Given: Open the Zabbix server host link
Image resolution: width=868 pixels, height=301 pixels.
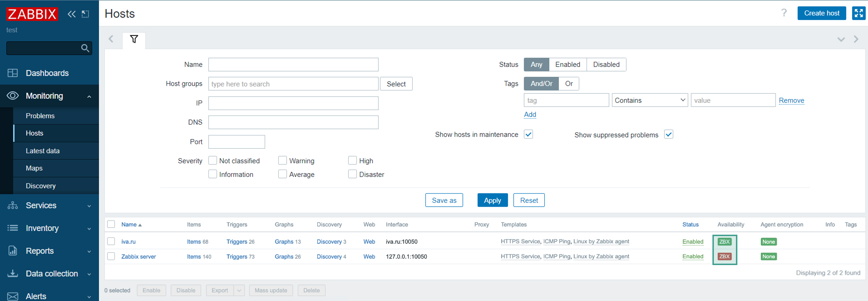Looking at the screenshot, I should pyautogui.click(x=138, y=256).
